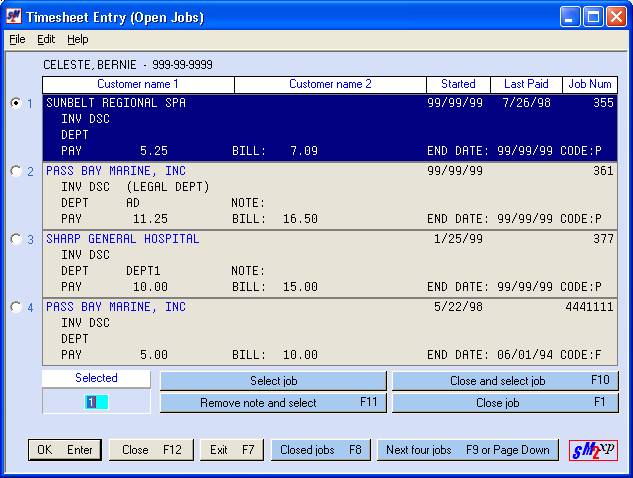Click the Started column header
The width and height of the screenshot is (633, 478).
pos(458,84)
